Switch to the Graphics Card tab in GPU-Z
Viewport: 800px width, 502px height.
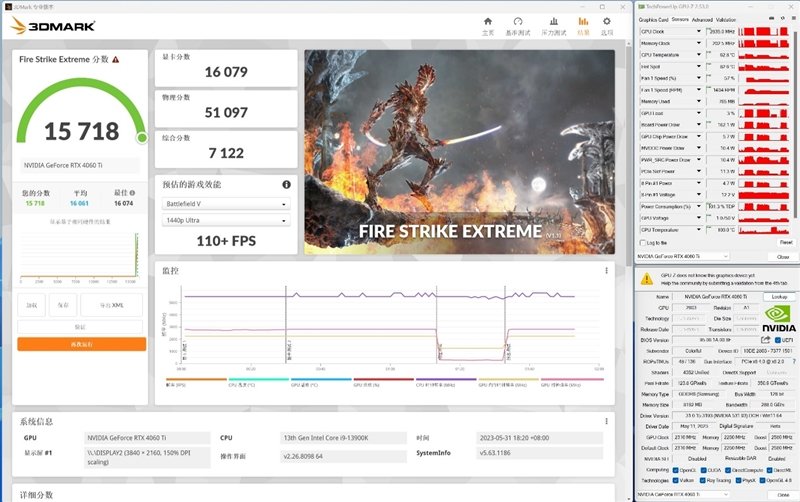pyautogui.click(x=653, y=19)
